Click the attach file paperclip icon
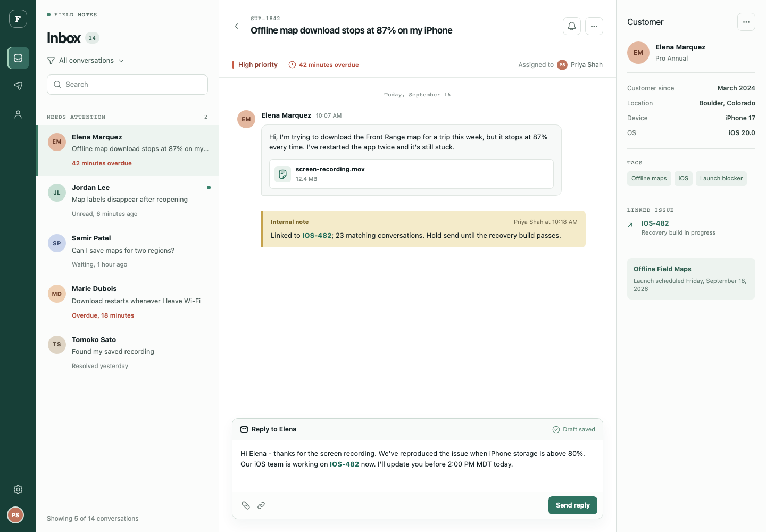This screenshot has height=532, width=766. click(246, 505)
